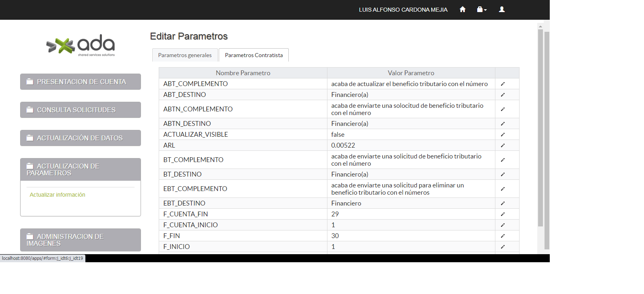Open the briefcase dropdown in header
644x294 pixels.
pos(482,9)
